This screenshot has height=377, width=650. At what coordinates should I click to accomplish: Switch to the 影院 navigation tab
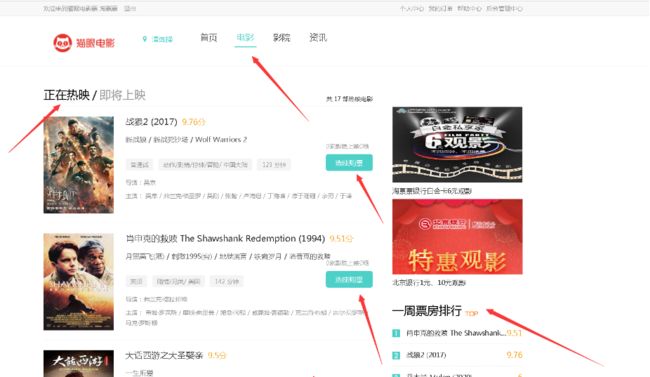coord(281,38)
